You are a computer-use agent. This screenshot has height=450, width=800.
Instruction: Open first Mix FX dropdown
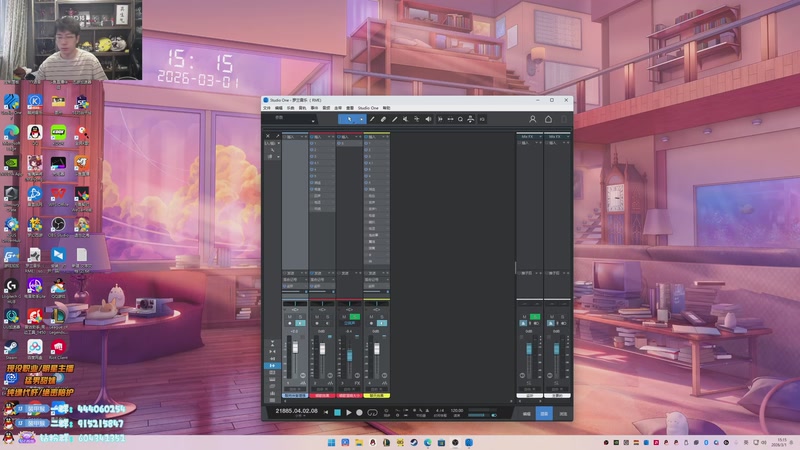point(540,137)
